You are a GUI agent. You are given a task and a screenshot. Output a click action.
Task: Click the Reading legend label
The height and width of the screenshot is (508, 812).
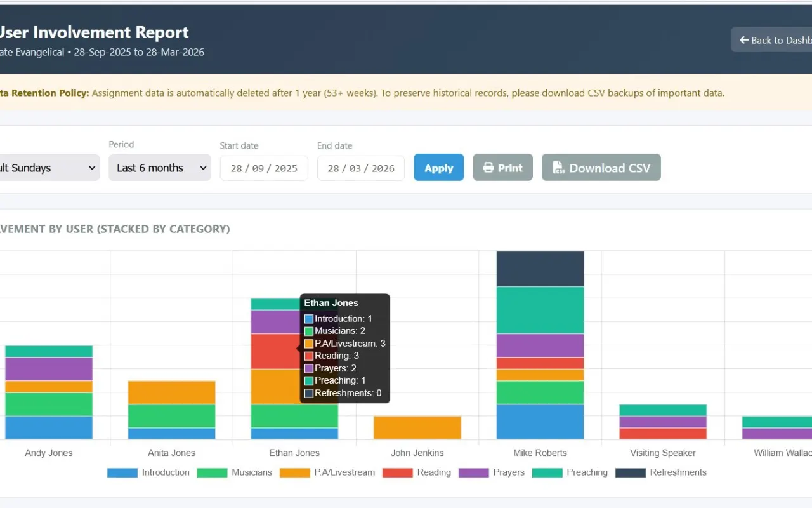pyautogui.click(x=434, y=472)
